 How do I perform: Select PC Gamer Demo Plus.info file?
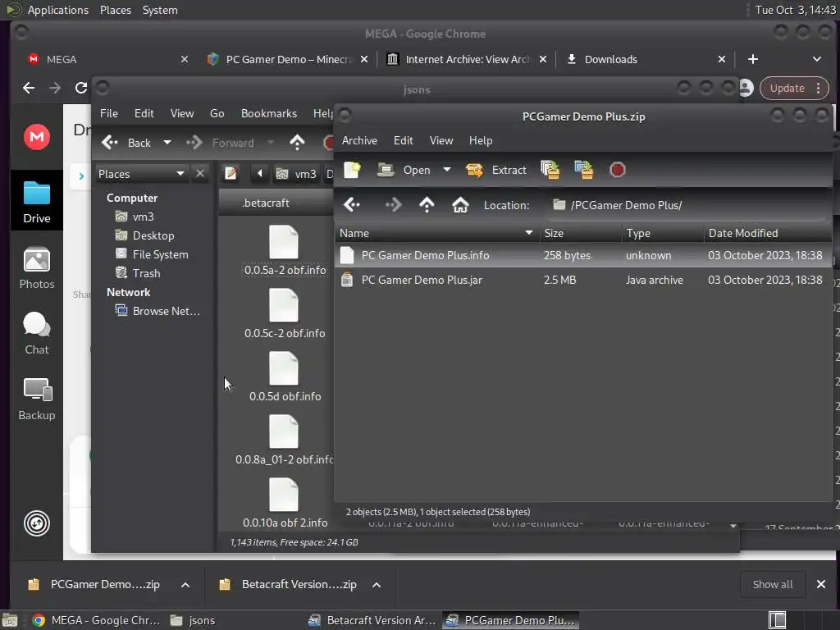583,255
